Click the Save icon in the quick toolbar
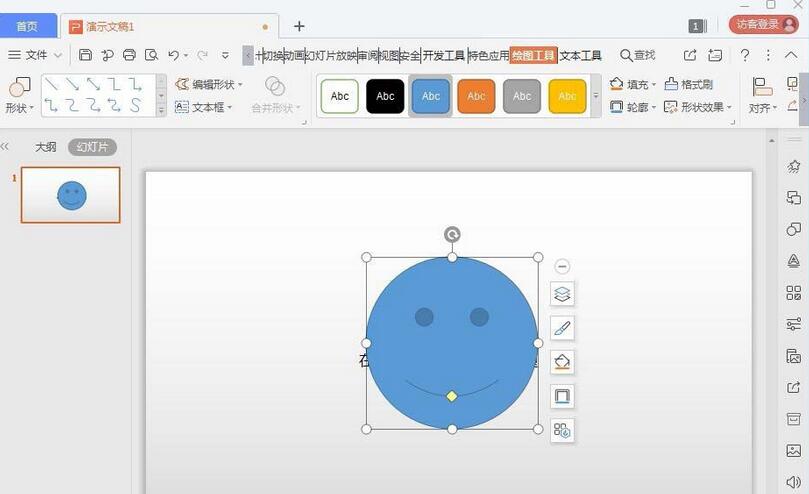809x494 pixels. pos(85,55)
